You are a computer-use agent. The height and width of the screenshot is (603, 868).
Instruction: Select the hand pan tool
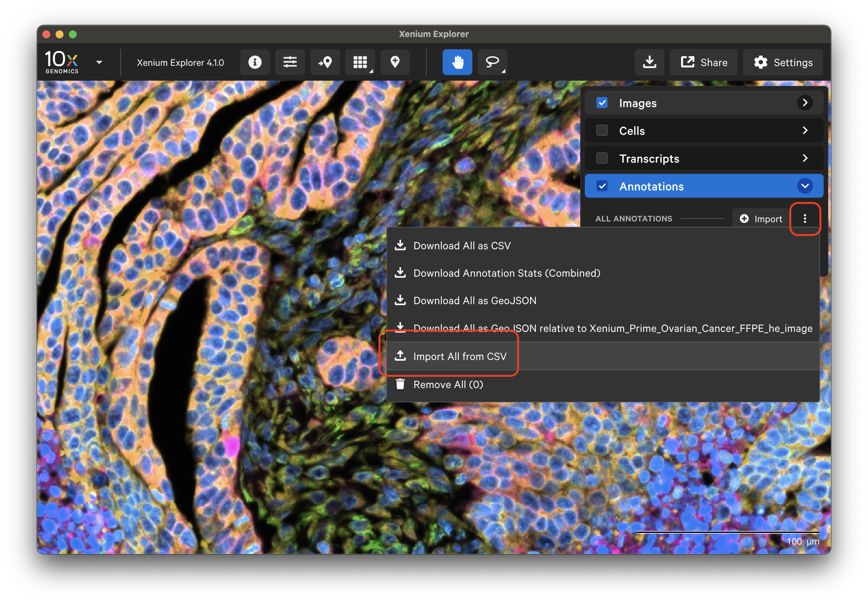457,62
